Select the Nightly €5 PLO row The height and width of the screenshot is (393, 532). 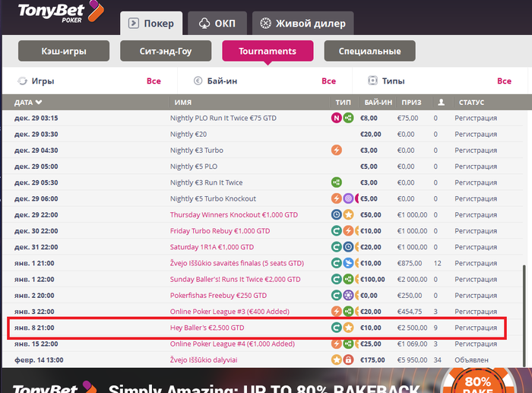coord(263,166)
